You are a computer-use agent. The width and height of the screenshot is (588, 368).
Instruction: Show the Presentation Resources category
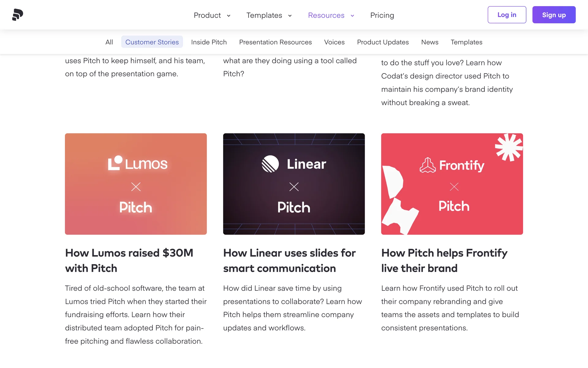click(x=275, y=42)
